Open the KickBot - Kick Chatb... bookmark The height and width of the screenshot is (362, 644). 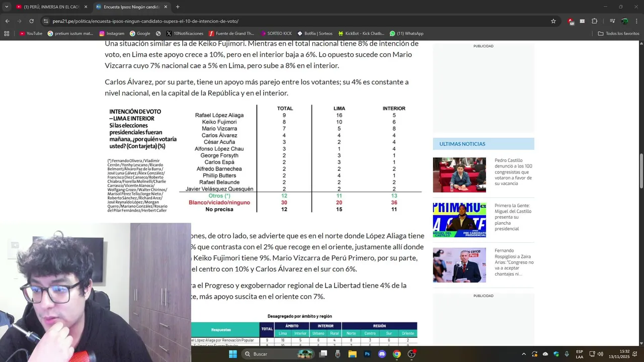[361, 34]
